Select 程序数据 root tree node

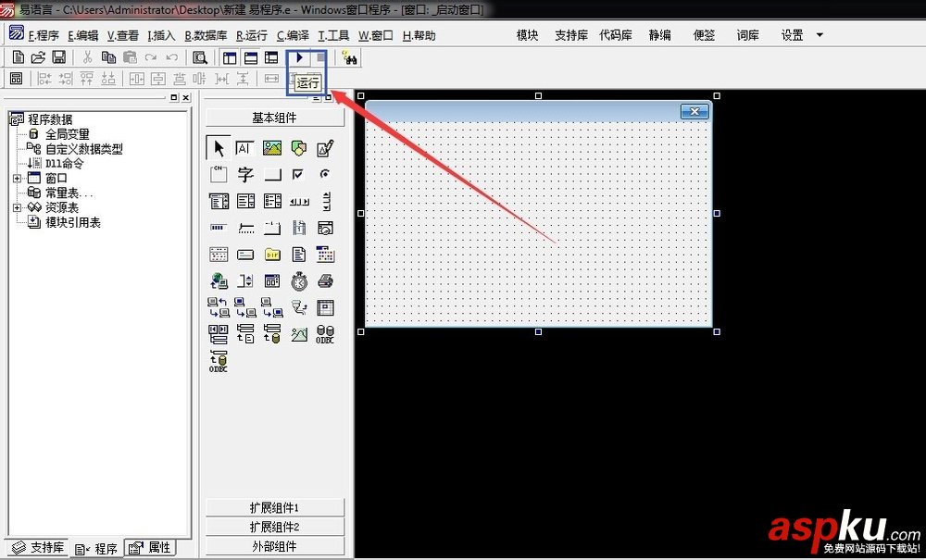(x=51, y=119)
